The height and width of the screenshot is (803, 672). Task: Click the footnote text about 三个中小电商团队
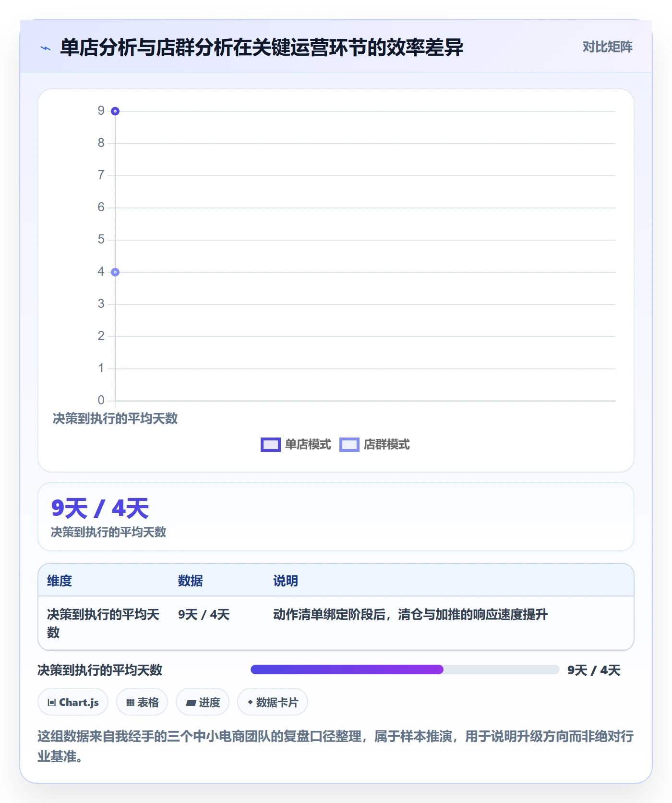[x=336, y=746]
